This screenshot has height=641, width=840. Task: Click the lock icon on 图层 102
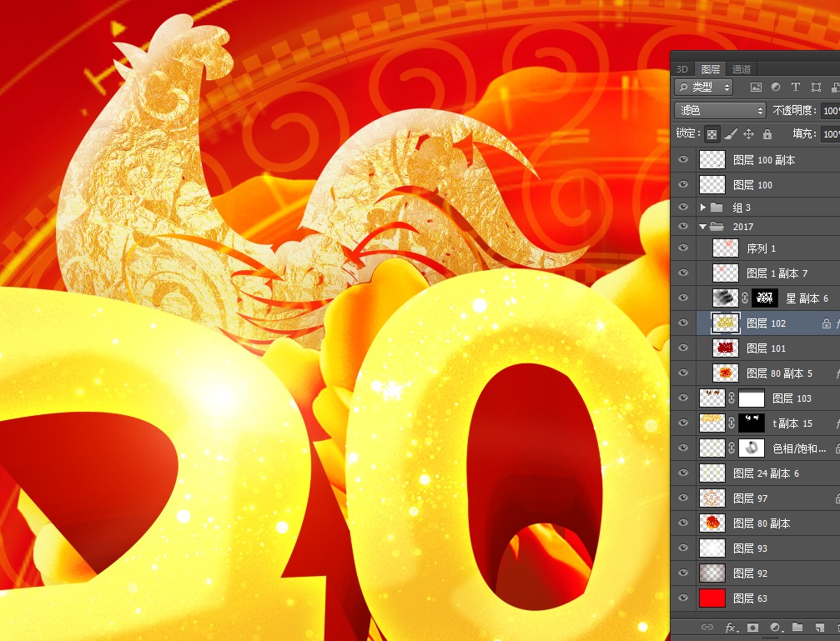click(x=827, y=323)
